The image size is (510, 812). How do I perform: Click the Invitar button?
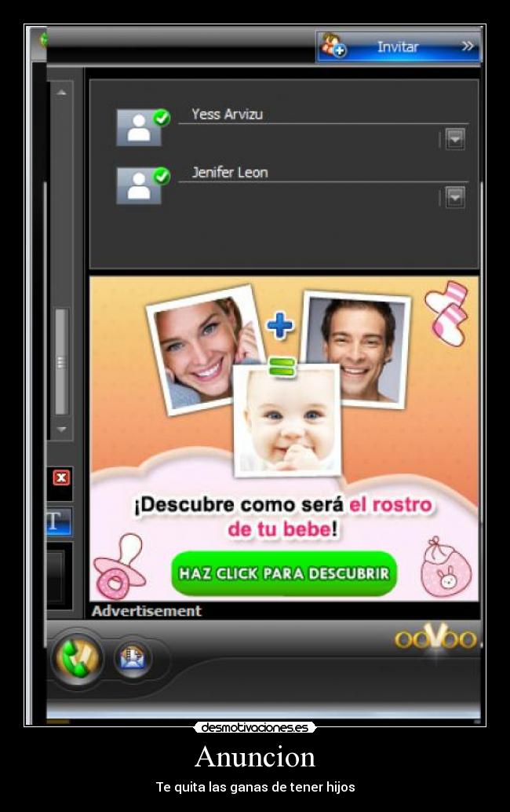pos(399,46)
